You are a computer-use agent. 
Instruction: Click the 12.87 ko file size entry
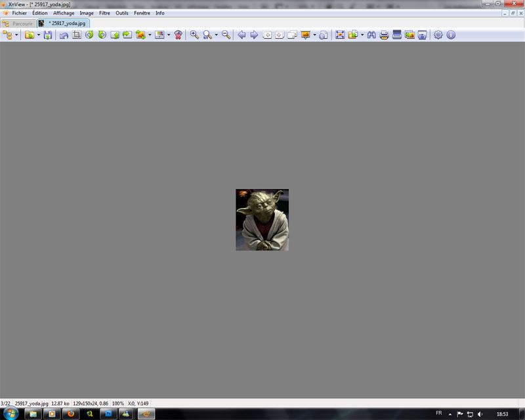pos(60,404)
